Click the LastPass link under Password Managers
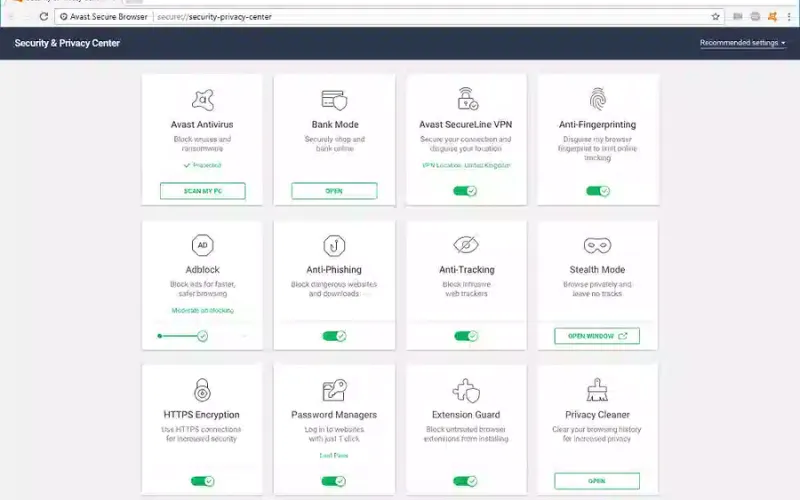800x500 pixels. (x=334, y=455)
